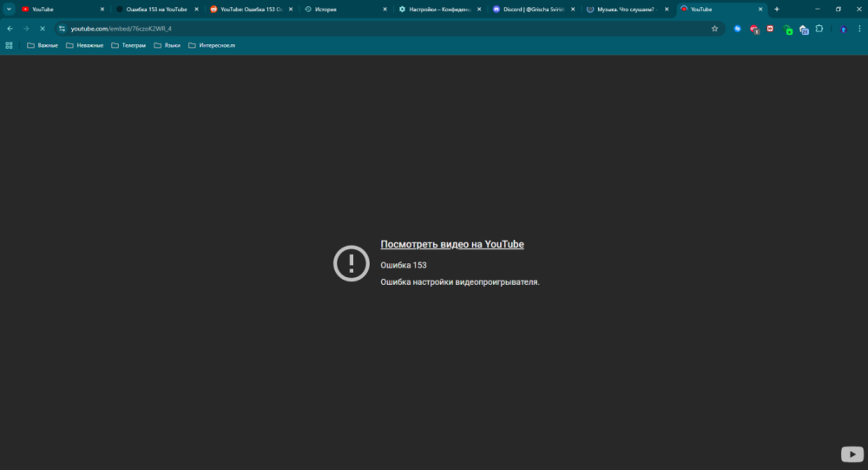Open the Интересное.m bookmarks folder

coord(212,45)
